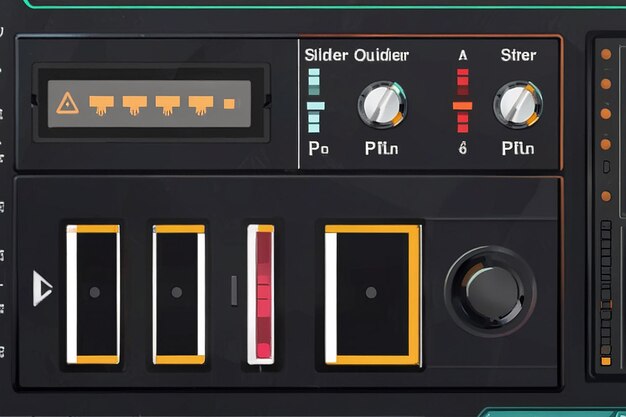Click the knob under the Slider Ouidier label
The image size is (626, 417).
click(x=382, y=105)
